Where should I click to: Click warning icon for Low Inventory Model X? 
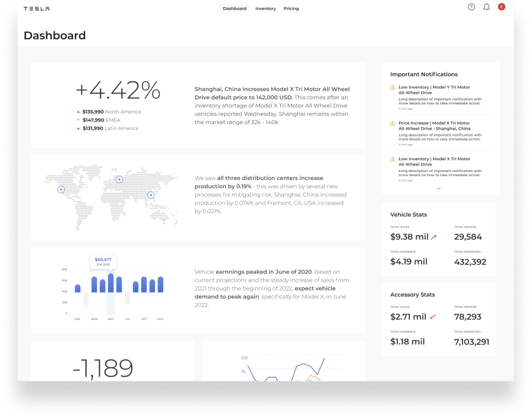392,159
